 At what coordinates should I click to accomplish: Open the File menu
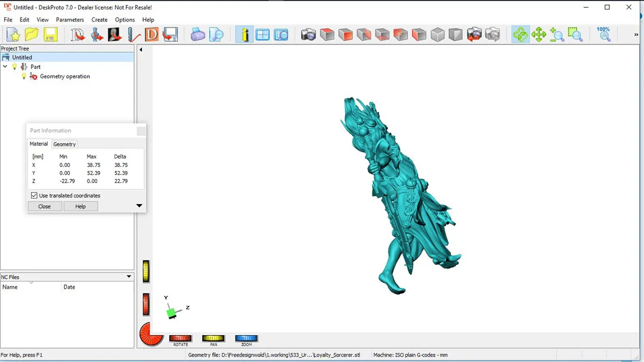pos(8,20)
